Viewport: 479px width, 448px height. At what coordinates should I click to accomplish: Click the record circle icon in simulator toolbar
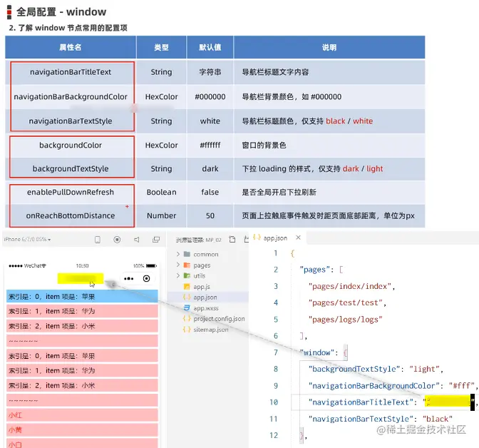pyautogui.click(x=117, y=240)
